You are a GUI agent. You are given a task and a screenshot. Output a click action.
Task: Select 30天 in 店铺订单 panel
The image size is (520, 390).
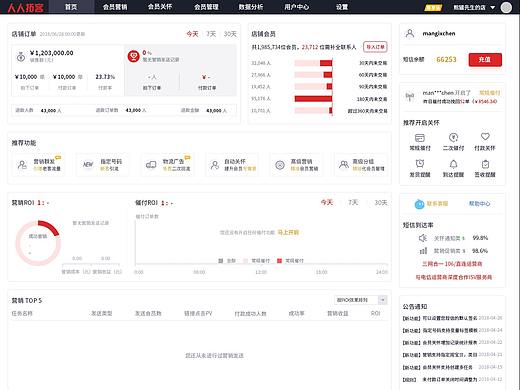pos(230,34)
